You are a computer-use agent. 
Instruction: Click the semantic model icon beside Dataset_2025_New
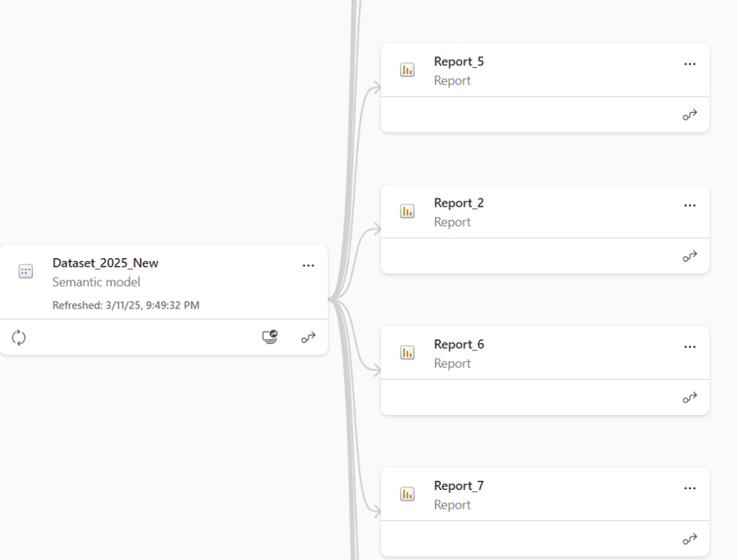(25, 271)
